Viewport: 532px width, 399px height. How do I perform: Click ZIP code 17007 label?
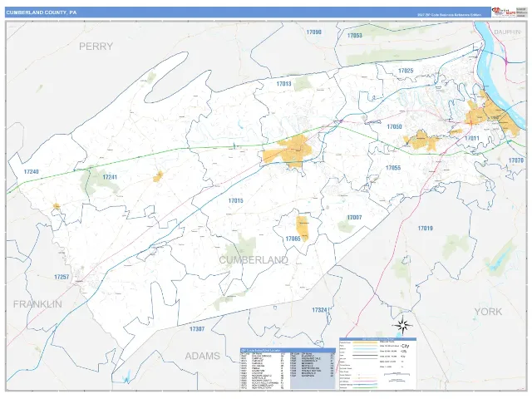click(x=354, y=218)
